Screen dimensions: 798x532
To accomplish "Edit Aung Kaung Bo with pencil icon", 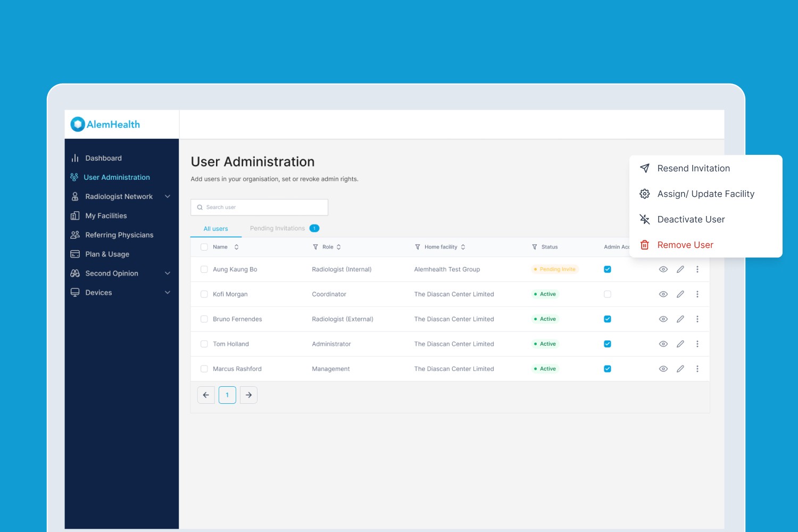I will [x=680, y=269].
